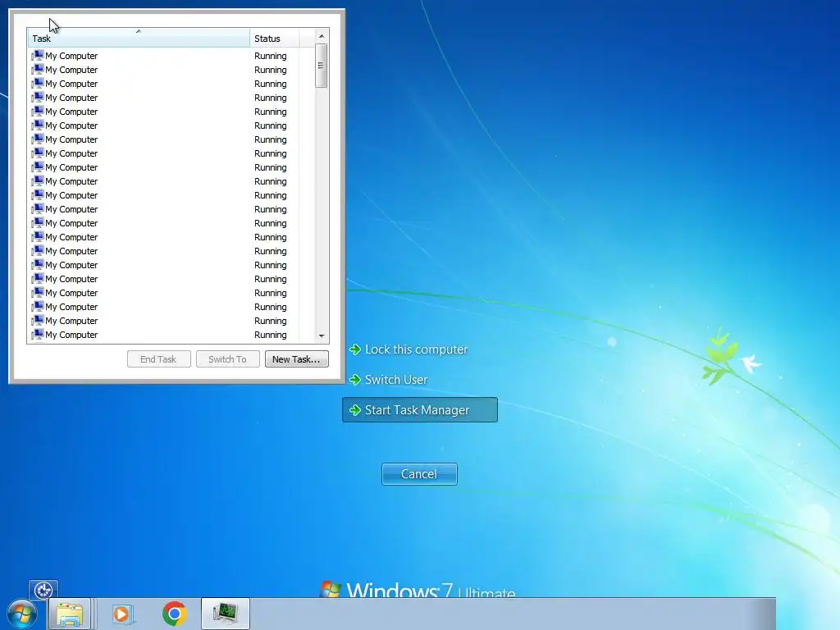Open Windows Media Player taskbar icon
This screenshot has width=840, height=630.
pos(123,614)
